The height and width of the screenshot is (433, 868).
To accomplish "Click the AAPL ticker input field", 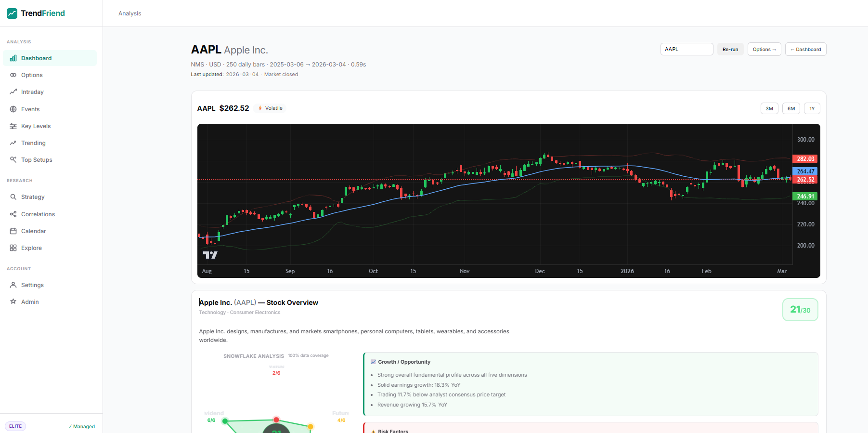I will coord(687,50).
